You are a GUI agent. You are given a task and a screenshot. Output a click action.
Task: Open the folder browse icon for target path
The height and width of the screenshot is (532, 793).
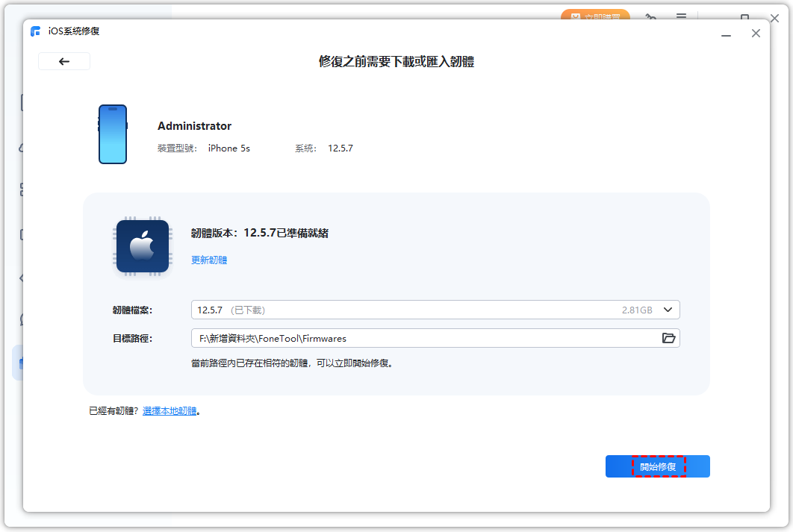(x=668, y=339)
